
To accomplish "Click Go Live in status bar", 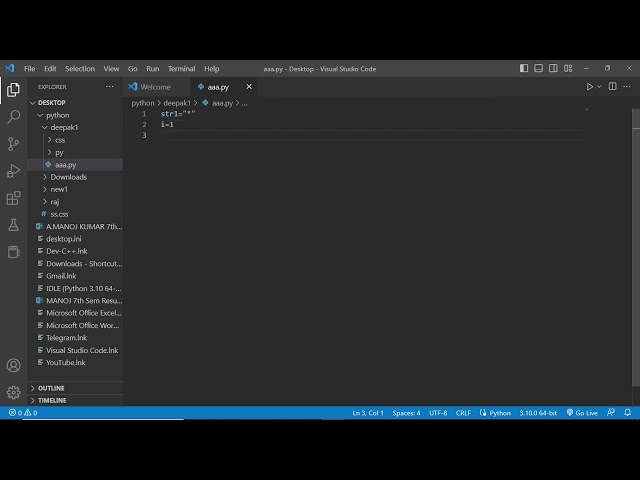I will click(582, 413).
